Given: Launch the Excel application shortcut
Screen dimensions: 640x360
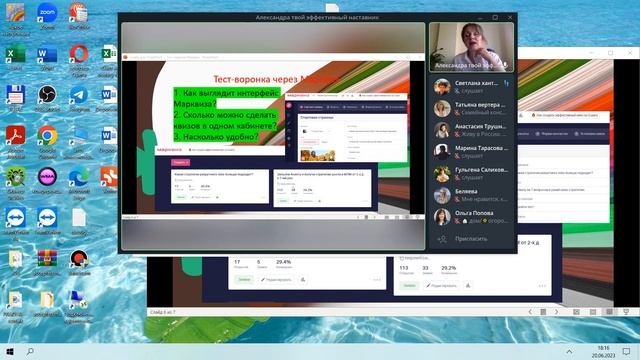Looking at the screenshot, I should click(x=15, y=54).
